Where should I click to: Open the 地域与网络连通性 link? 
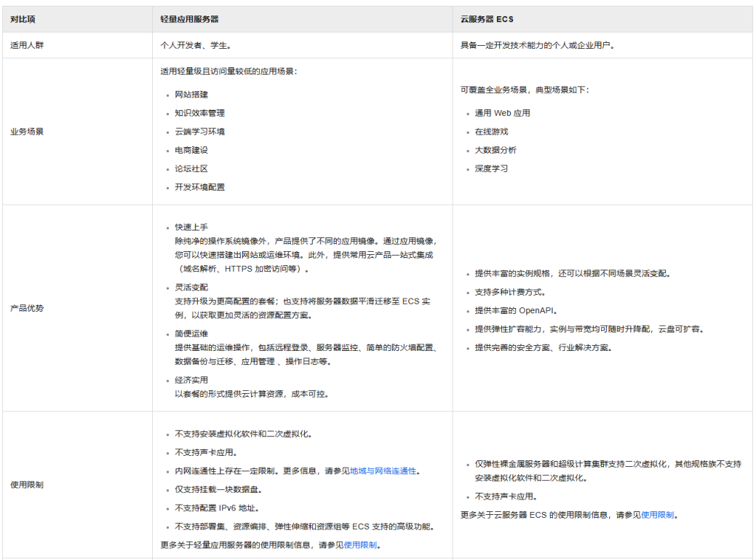click(x=383, y=471)
